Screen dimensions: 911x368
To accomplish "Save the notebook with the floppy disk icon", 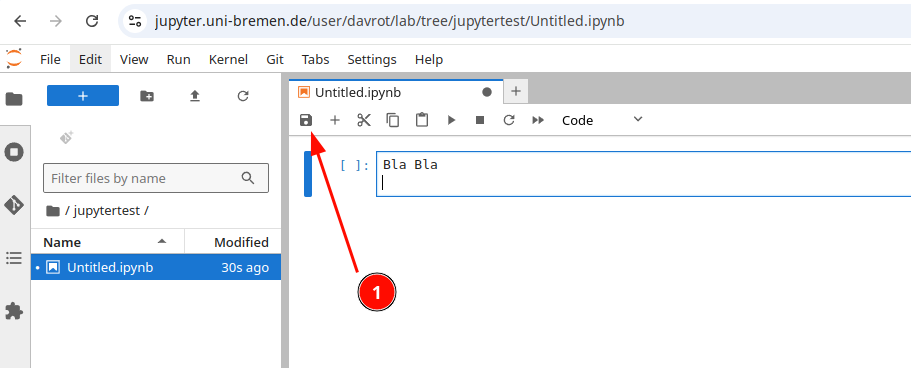I will pos(306,120).
